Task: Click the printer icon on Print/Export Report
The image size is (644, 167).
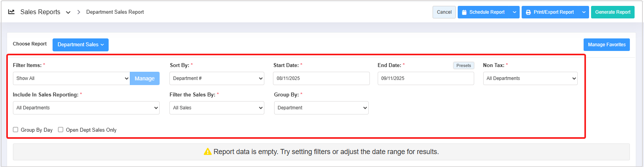Action: click(x=528, y=12)
